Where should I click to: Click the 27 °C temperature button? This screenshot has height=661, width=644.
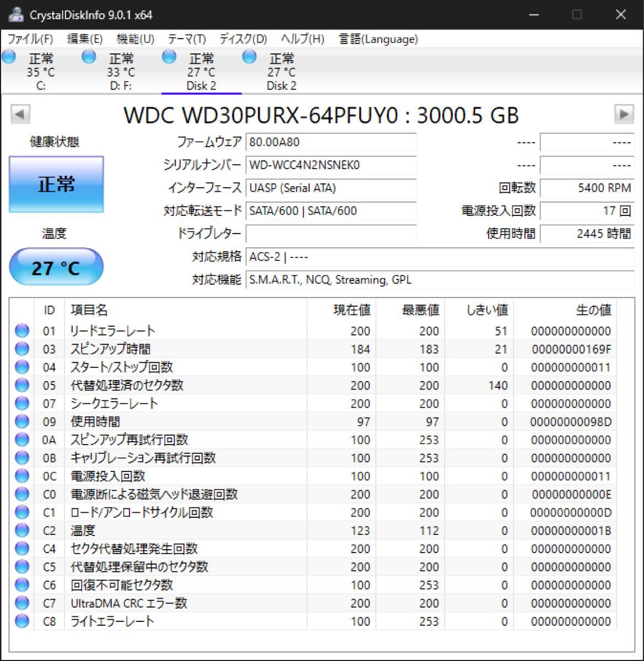(56, 267)
